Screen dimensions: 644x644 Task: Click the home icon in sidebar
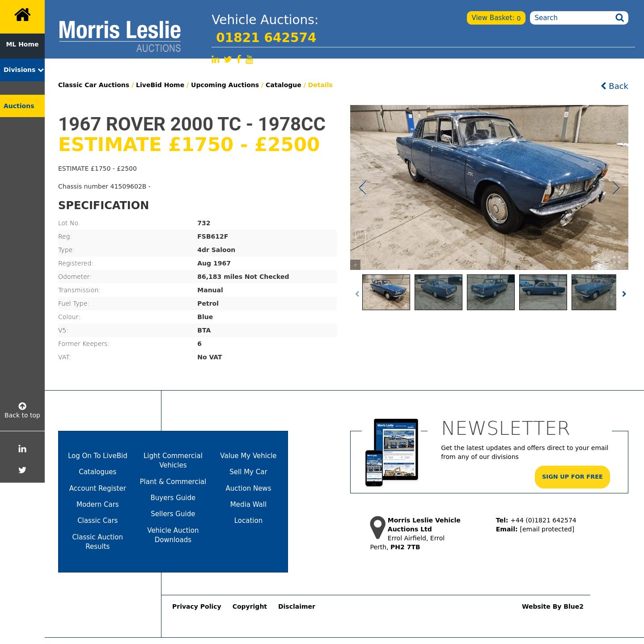point(22,15)
